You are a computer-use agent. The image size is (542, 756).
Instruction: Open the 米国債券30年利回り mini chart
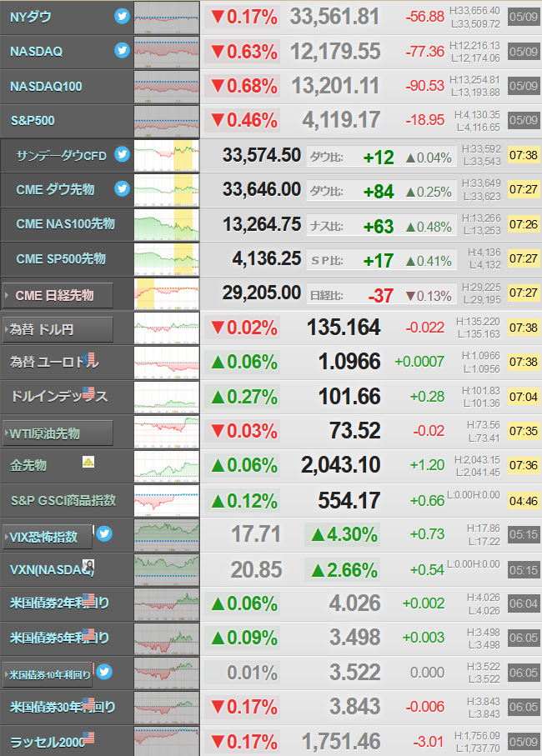tap(167, 708)
